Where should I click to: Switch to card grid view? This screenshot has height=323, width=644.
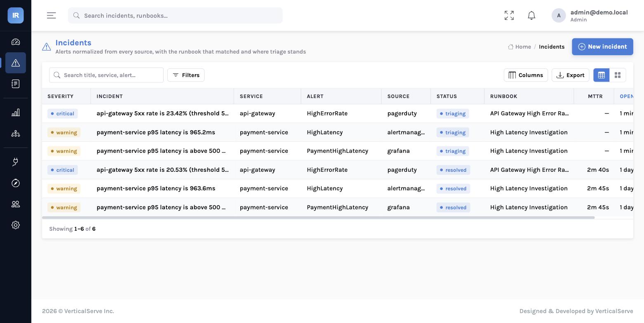tap(618, 75)
